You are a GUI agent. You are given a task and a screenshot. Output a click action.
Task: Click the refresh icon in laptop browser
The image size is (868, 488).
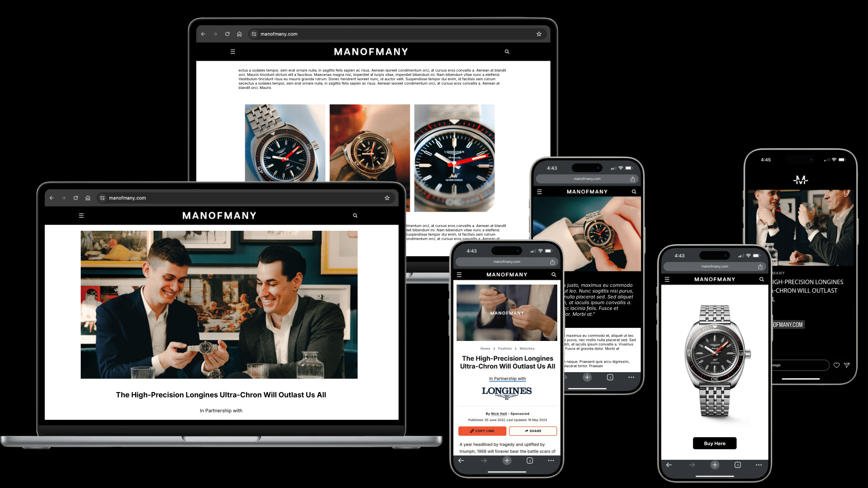pos(76,198)
